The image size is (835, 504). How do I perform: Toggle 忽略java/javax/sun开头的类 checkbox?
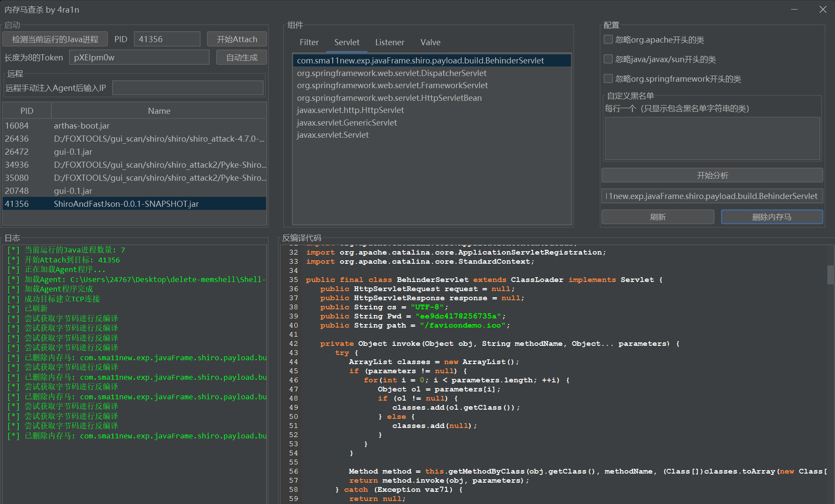tap(608, 59)
